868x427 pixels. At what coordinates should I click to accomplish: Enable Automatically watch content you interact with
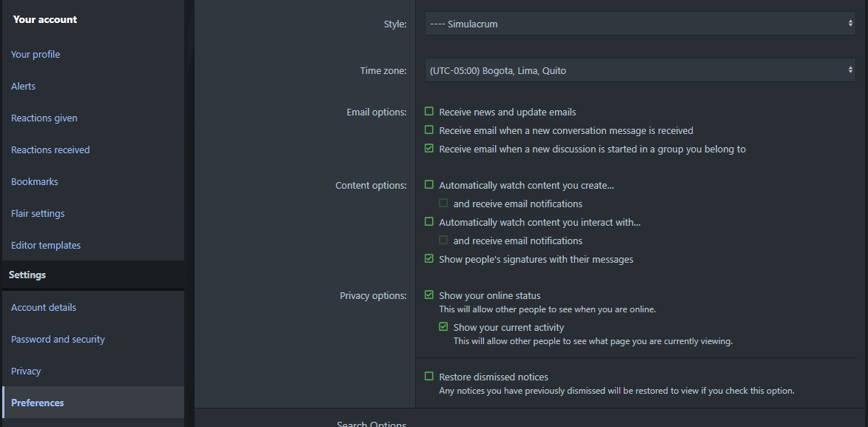(x=429, y=221)
